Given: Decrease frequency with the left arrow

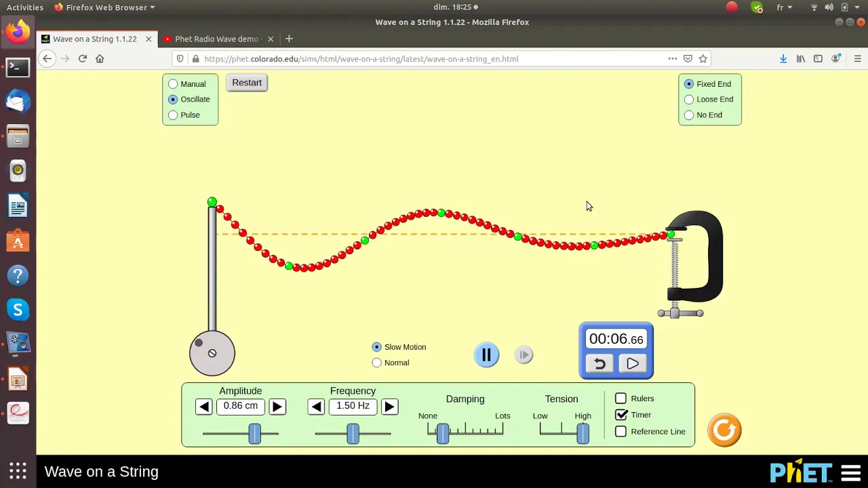Looking at the screenshot, I should click(x=316, y=407).
